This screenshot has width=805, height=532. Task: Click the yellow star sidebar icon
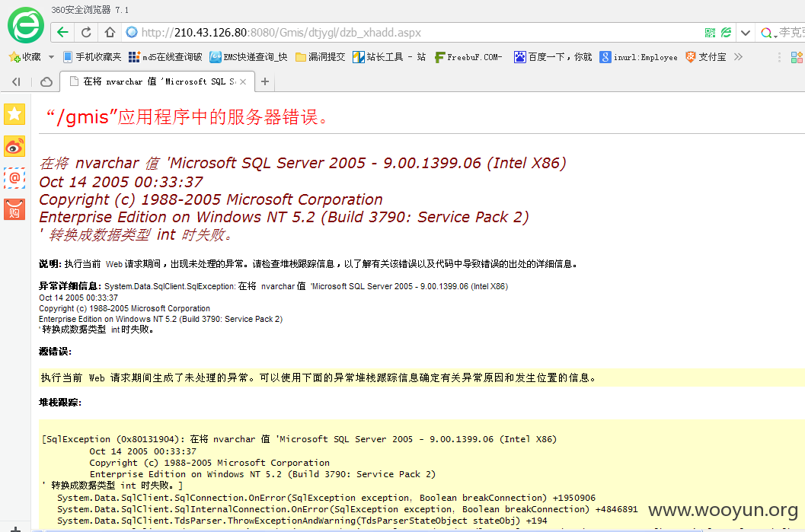(x=14, y=114)
